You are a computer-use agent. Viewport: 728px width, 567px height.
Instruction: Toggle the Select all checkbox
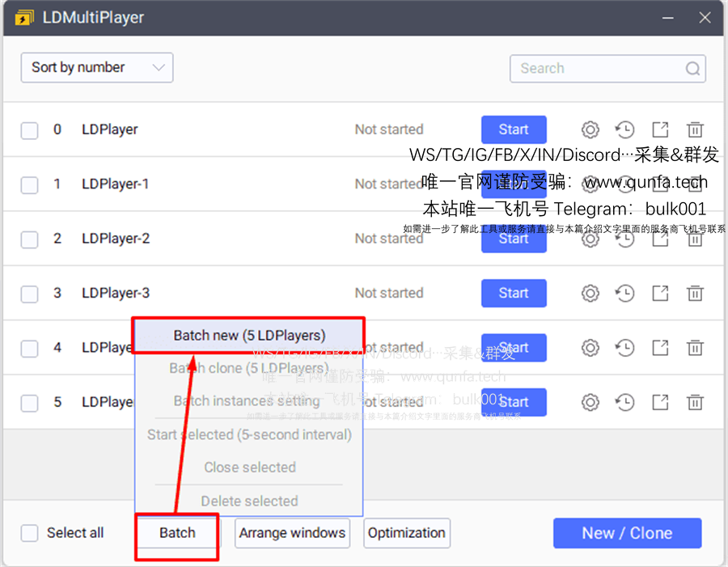[x=29, y=533]
